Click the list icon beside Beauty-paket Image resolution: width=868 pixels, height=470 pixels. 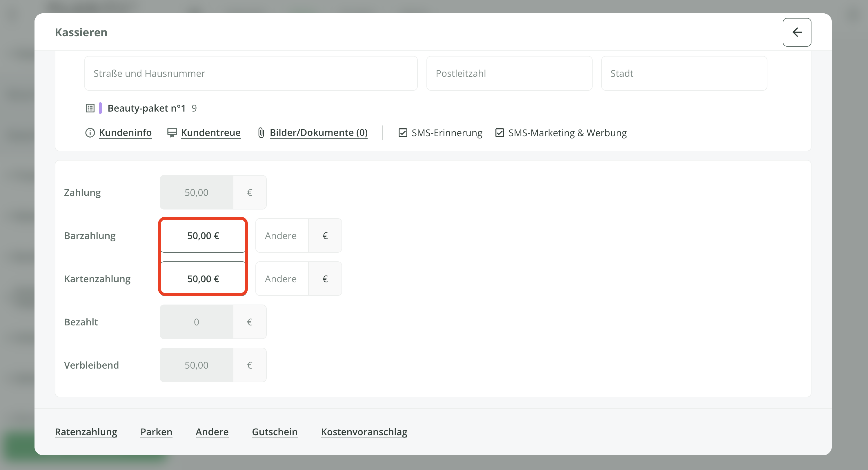[90, 108]
